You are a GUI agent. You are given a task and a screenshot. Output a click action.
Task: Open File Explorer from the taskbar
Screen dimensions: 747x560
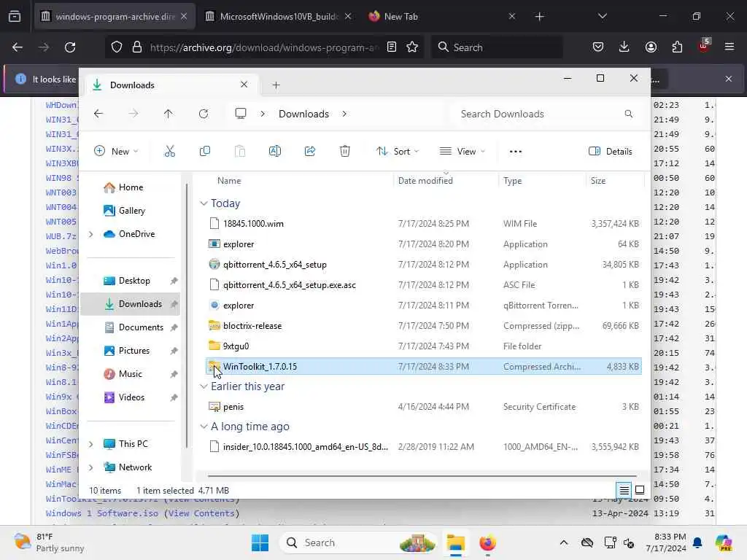455,542
